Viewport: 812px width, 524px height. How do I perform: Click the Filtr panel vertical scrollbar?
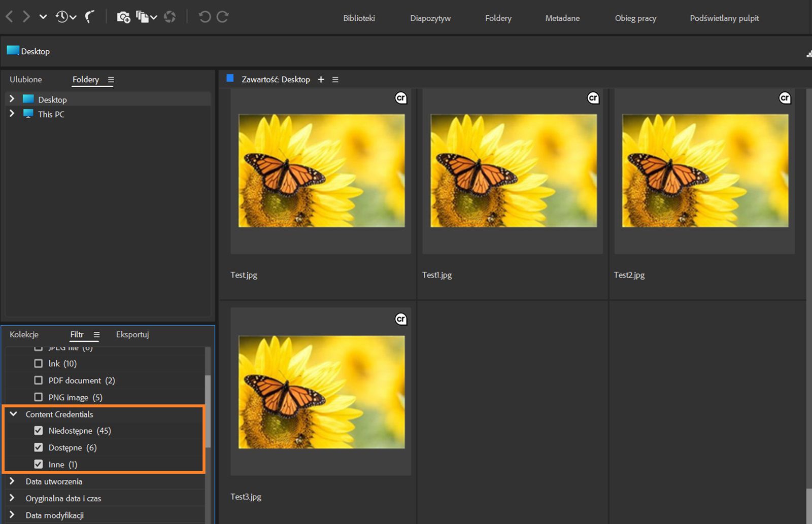(208, 411)
